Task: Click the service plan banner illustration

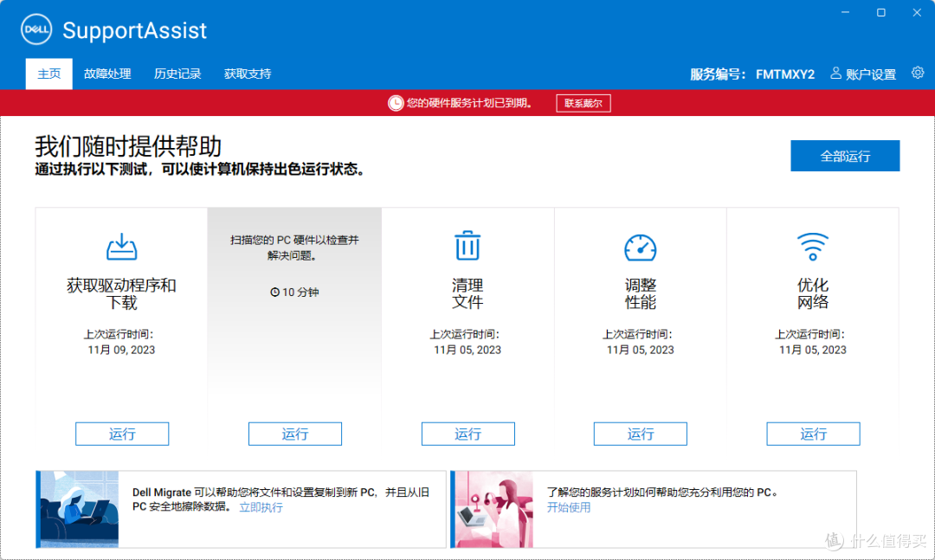Action: (493, 509)
